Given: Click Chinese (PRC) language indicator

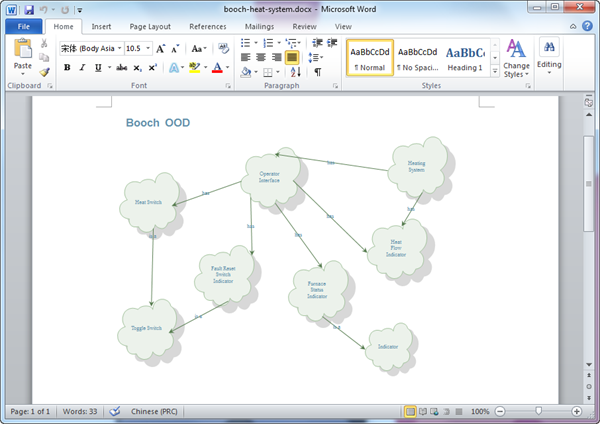Looking at the screenshot, I should [x=154, y=411].
